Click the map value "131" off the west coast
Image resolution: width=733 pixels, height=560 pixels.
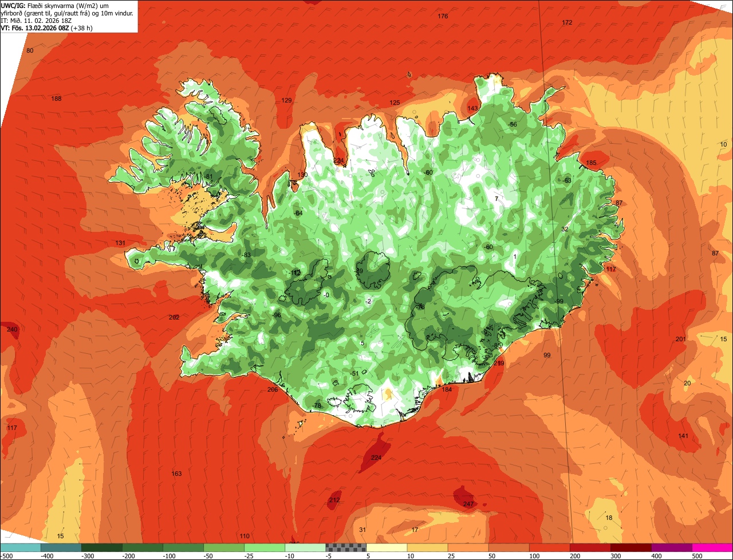coord(120,243)
